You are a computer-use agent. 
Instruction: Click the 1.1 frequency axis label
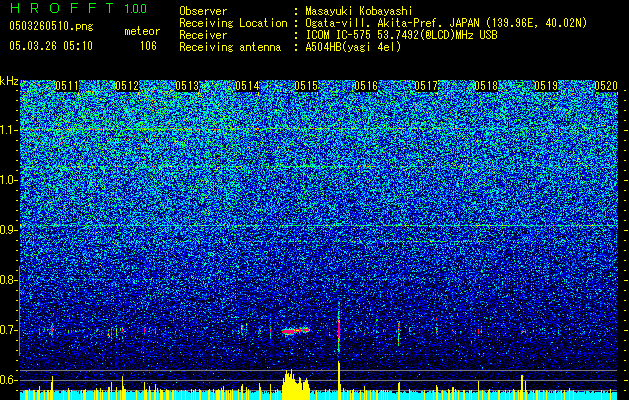8,130
